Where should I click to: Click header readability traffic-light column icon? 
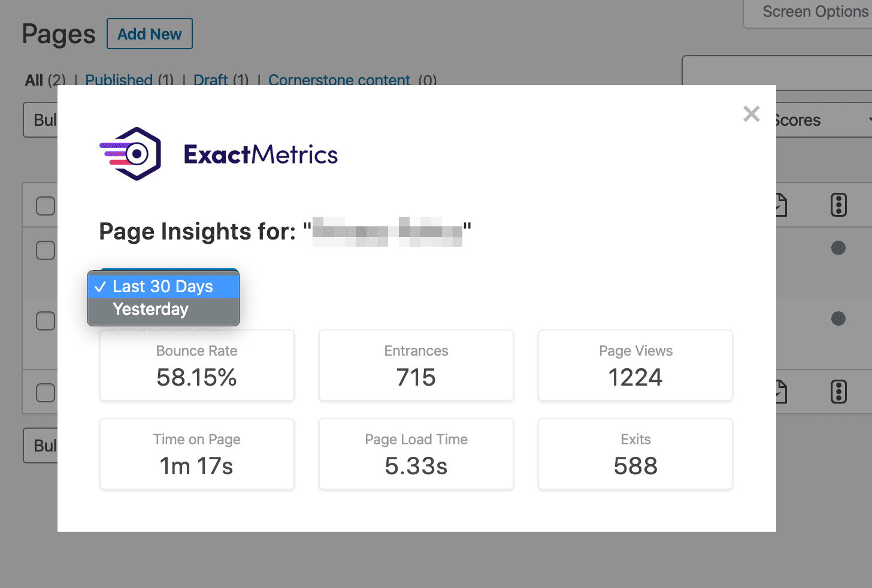tap(838, 205)
